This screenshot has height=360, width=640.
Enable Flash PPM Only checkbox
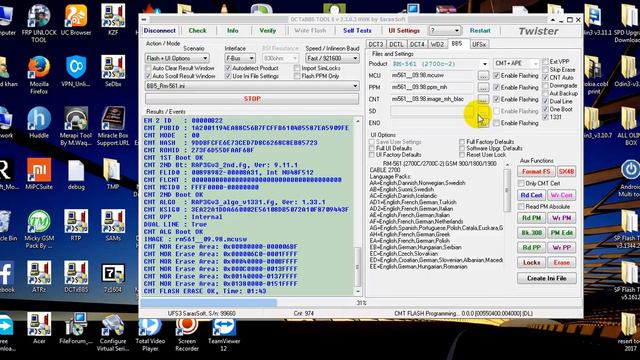(297, 76)
